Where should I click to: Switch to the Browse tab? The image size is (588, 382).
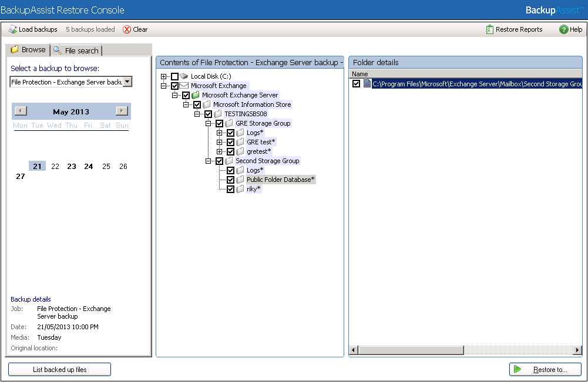pyautogui.click(x=28, y=49)
